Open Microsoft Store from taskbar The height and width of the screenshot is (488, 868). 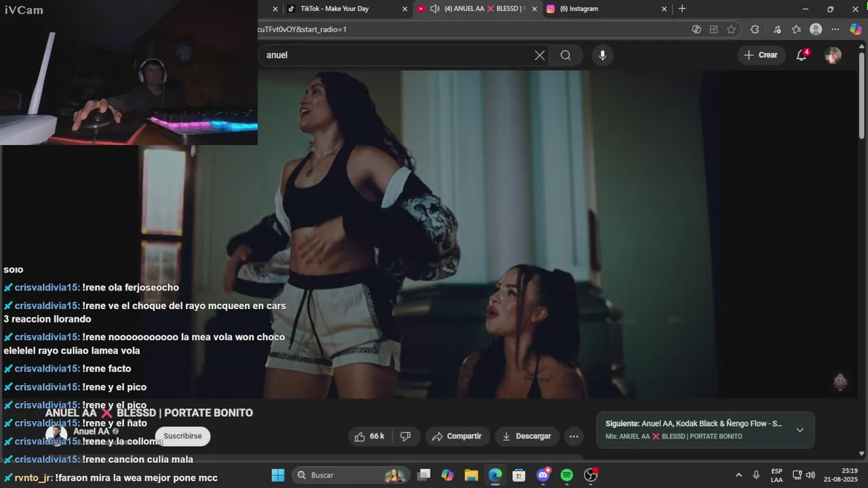click(519, 475)
